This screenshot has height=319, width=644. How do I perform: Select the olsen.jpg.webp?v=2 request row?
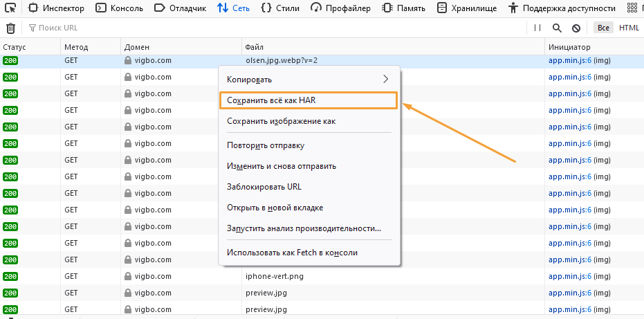click(322, 60)
